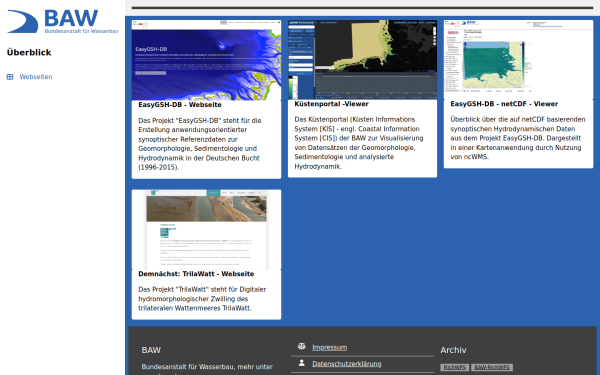
Task: Open the Küstenportal viewer map thumbnail
Action: (362, 60)
